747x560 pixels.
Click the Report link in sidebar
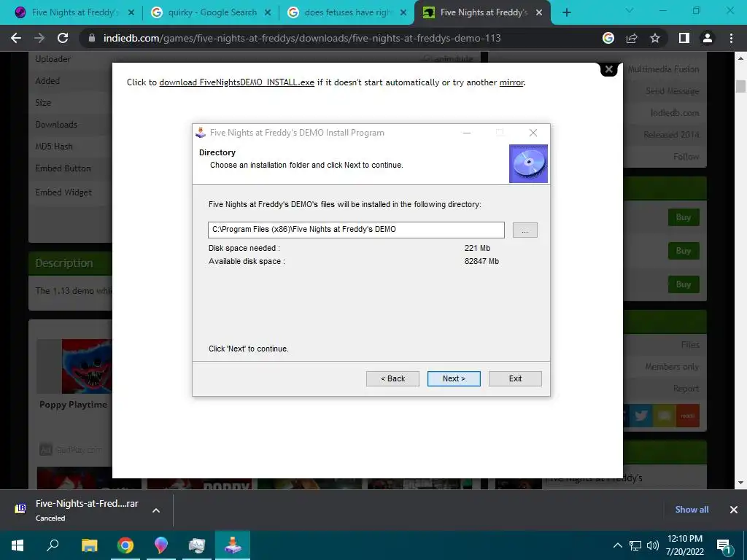[686, 389]
